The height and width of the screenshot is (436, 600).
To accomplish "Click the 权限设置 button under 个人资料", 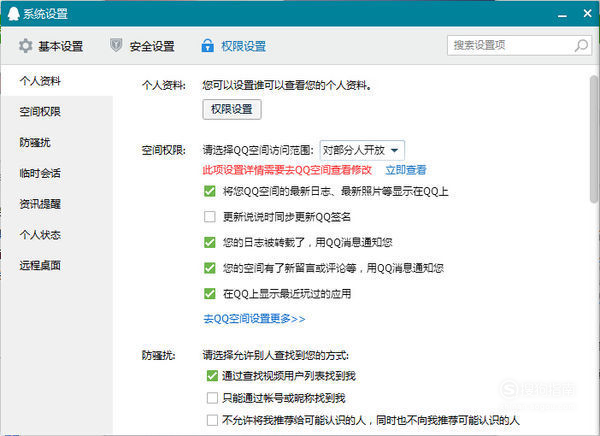I will pyautogui.click(x=232, y=109).
